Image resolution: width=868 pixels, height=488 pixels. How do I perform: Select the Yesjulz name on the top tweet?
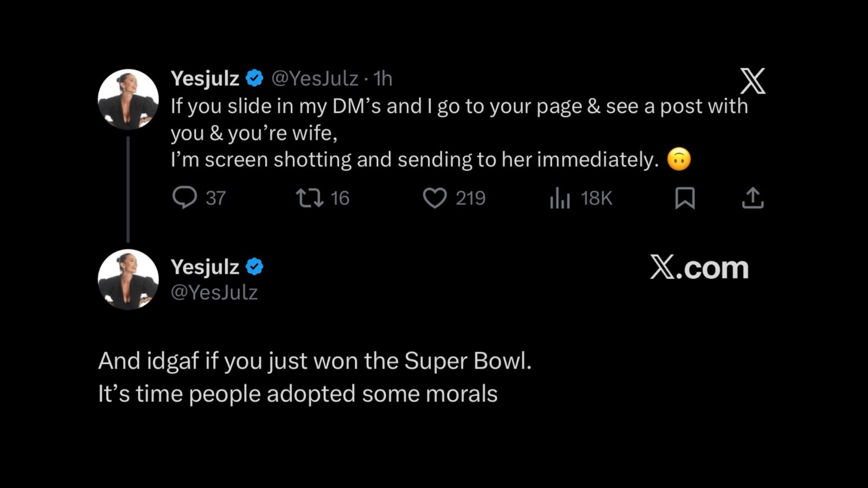point(205,78)
